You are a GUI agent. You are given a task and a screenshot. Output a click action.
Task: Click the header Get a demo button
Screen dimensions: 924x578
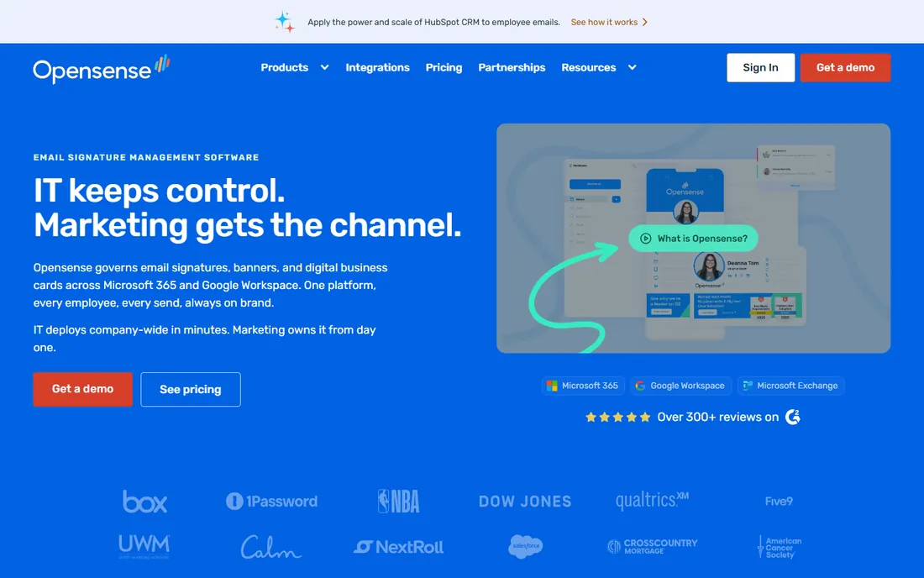[x=845, y=68]
